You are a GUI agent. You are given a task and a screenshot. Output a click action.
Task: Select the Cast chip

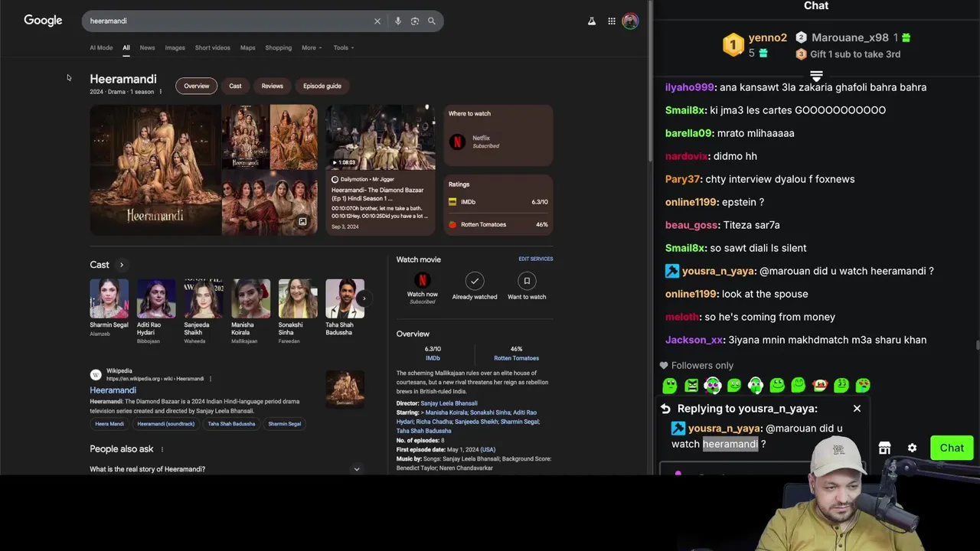(235, 86)
